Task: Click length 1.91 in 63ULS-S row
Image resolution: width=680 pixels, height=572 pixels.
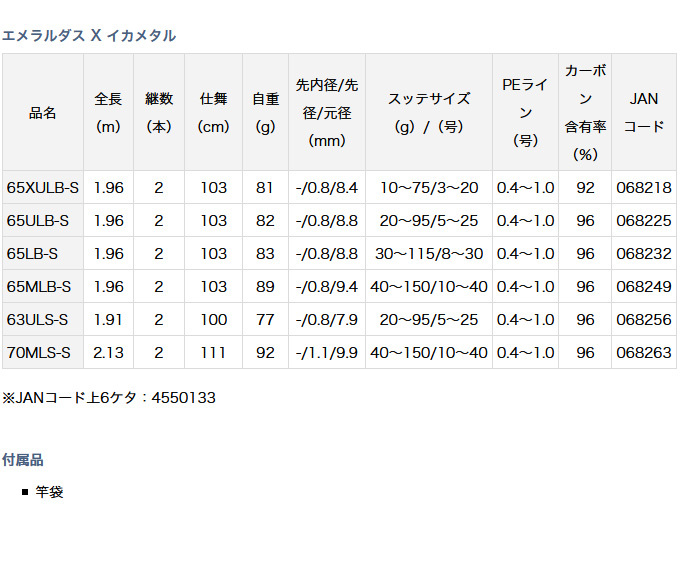Action: 108,320
